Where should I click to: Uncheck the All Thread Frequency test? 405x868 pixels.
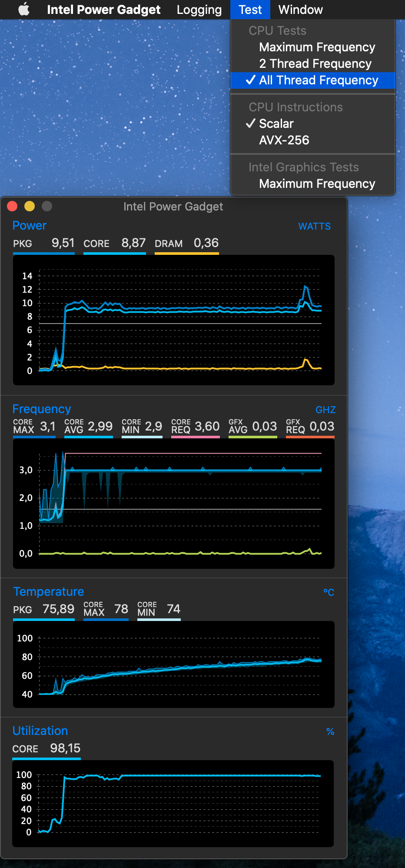(313, 80)
